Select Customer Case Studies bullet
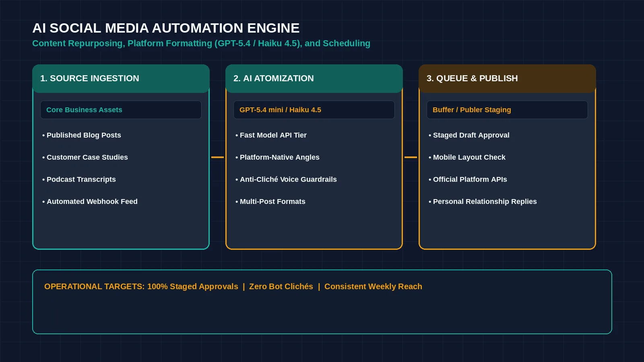The image size is (644, 362). click(85, 157)
